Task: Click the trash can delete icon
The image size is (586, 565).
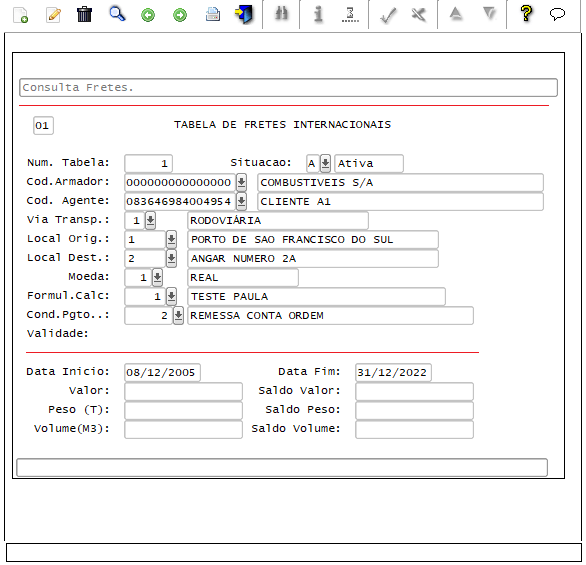Action: (x=84, y=15)
